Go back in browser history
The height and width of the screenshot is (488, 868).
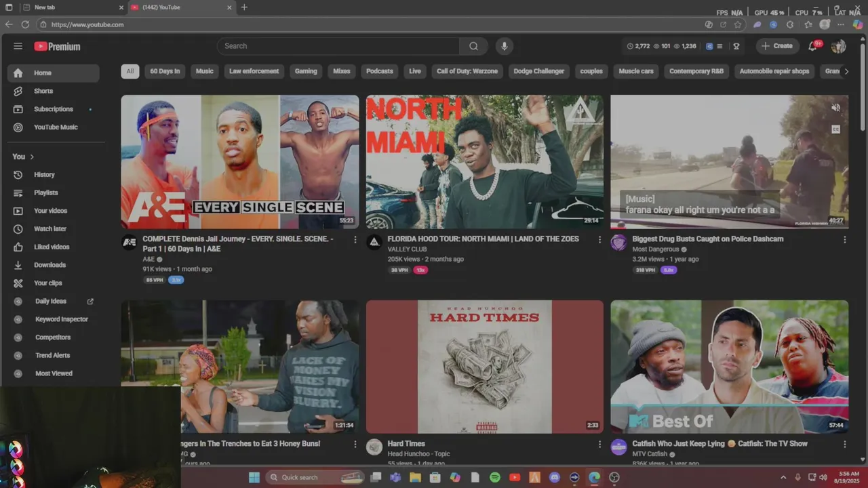click(9, 24)
